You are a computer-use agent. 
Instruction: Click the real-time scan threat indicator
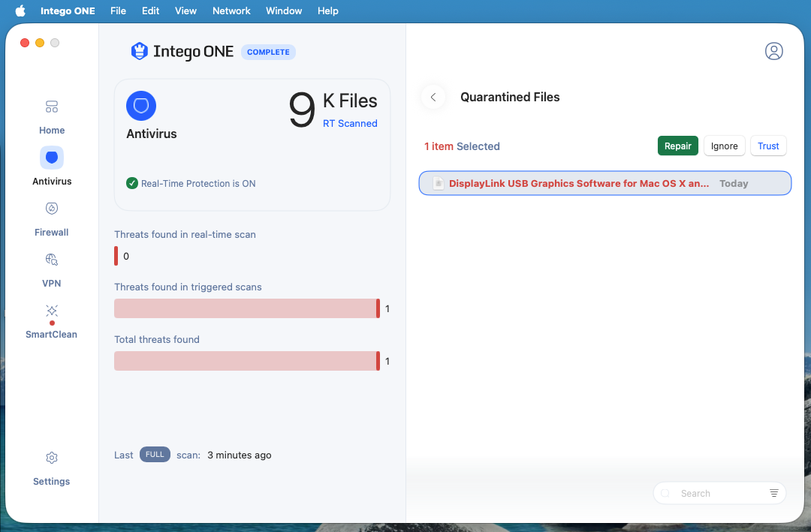point(116,256)
